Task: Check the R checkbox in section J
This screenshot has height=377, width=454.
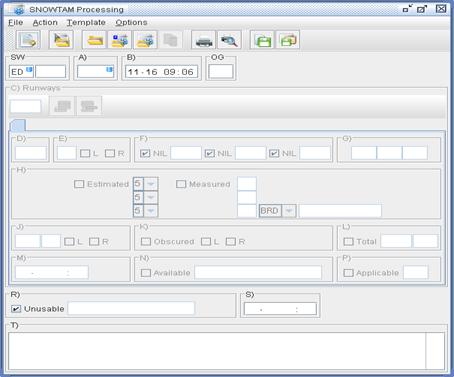Action: [94, 241]
